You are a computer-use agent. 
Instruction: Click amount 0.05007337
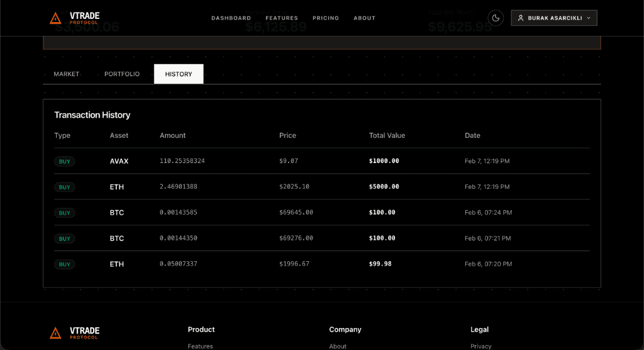click(178, 264)
